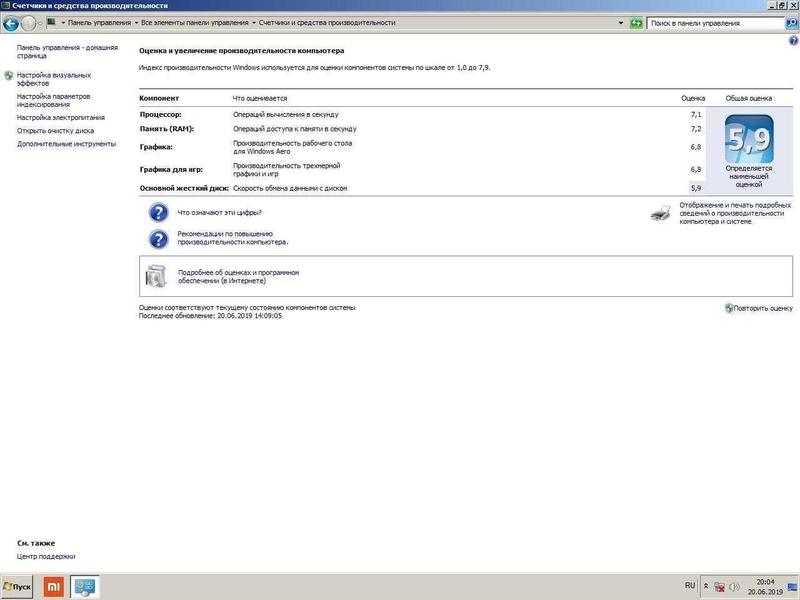Open 'Центр поддержки' link

[46, 556]
